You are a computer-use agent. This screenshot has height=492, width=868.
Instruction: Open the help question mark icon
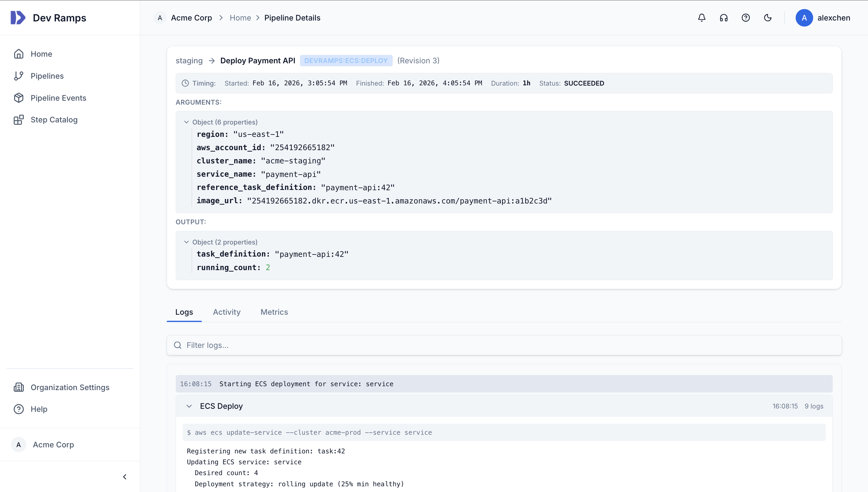[745, 17]
